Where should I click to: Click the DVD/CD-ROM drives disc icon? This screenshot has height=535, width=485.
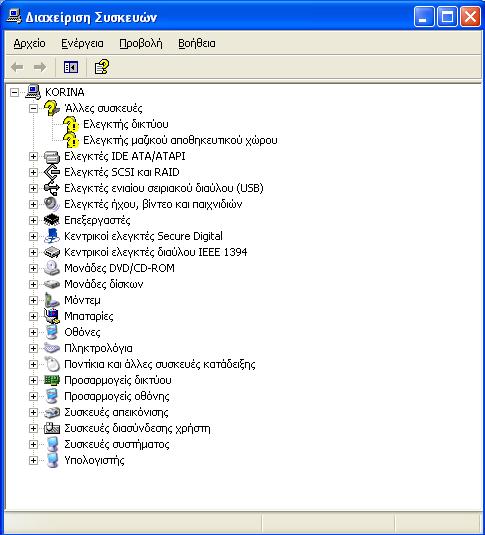click(x=52, y=269)
